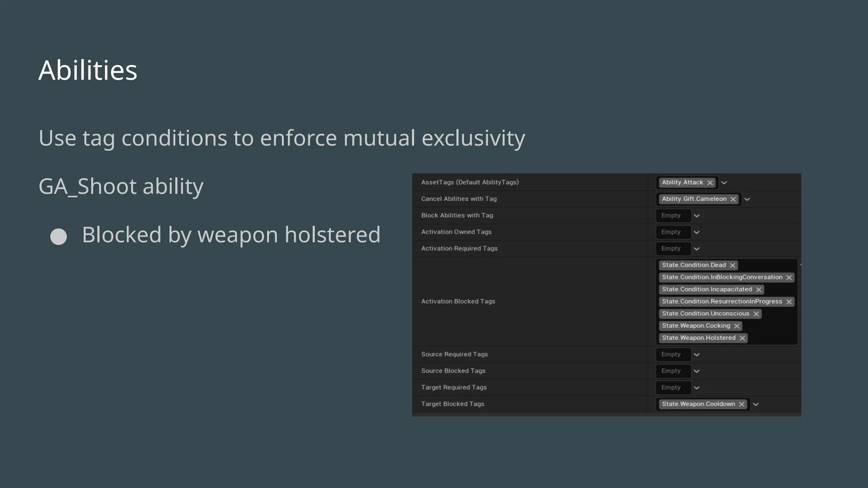Remove the State.Condition.Incapacitated tag
Image resolution: width=868 pixels, height=488 pixels.
(x=759, y=290)
